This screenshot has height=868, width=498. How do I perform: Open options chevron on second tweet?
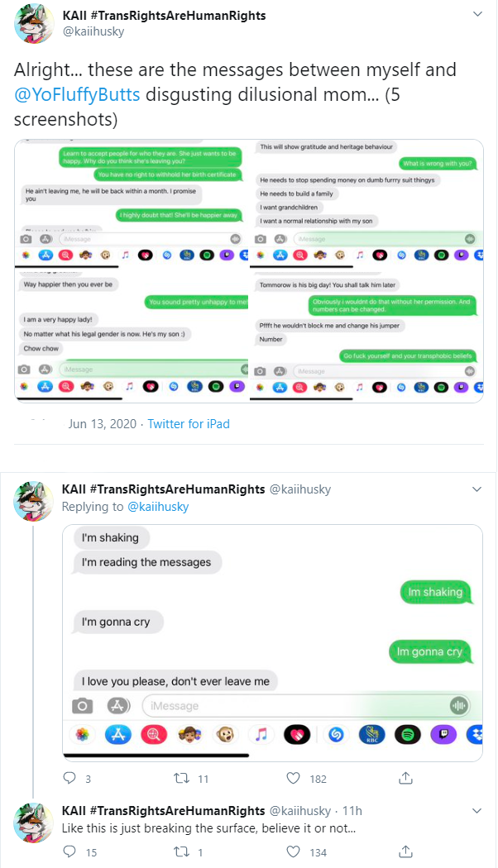476,489
